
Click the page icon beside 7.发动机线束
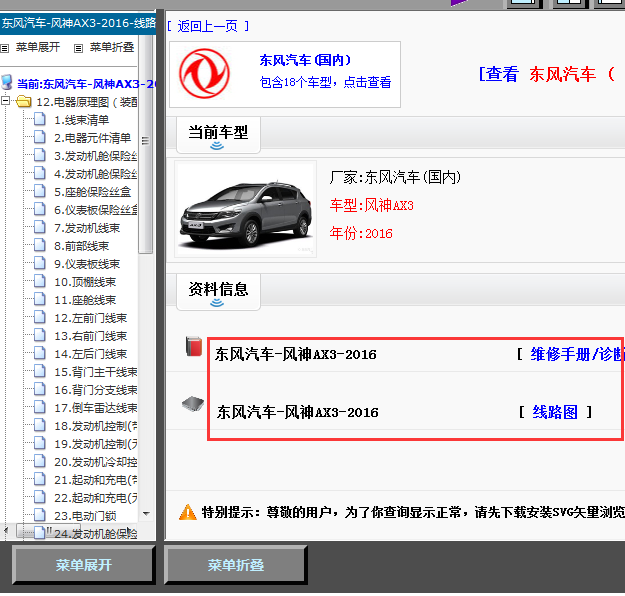[x=39, y=227]
